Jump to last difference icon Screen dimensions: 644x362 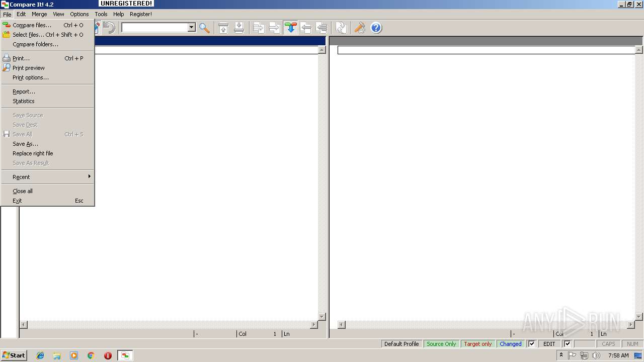(239, 28)
